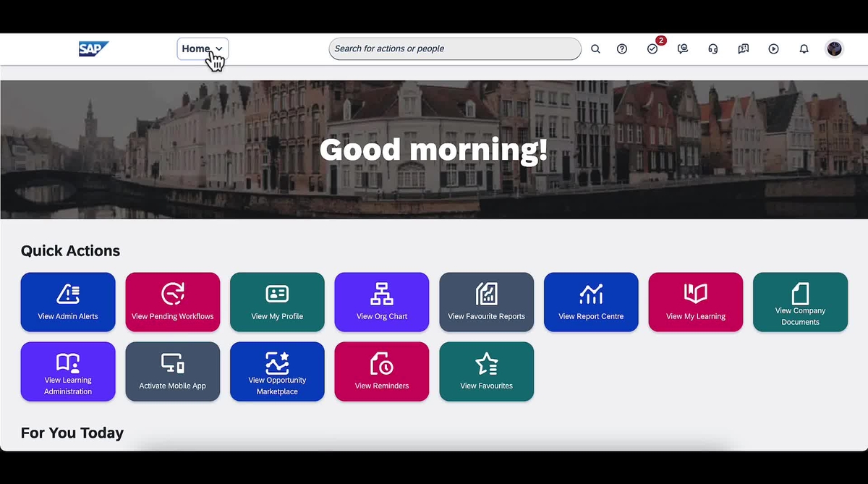Viewport: 868px width, 484px height.
Task: Open the chat assistant icon in header
Action: (683, 49)
